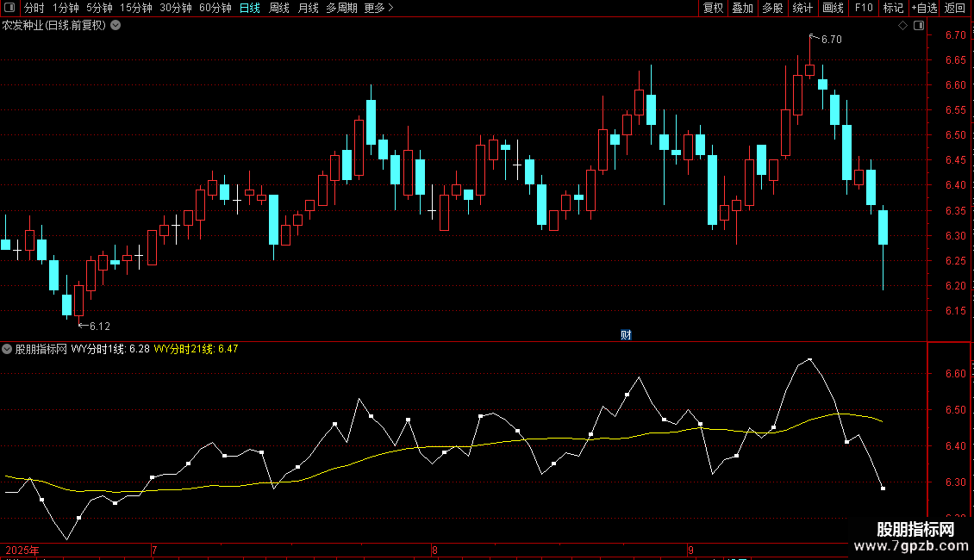Click the 财 financial marker icon
This screenshot has height=560, width=974.
[x=626, y=334]
